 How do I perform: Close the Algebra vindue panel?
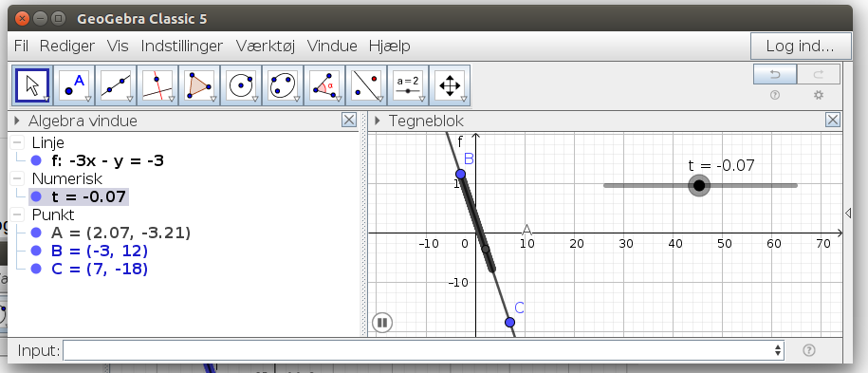(349, 120)
